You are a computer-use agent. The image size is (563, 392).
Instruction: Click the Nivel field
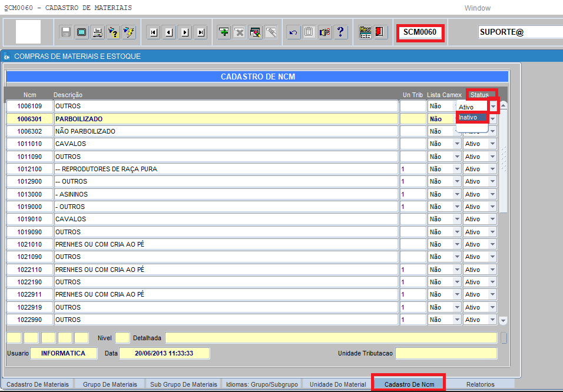point(122,338)
